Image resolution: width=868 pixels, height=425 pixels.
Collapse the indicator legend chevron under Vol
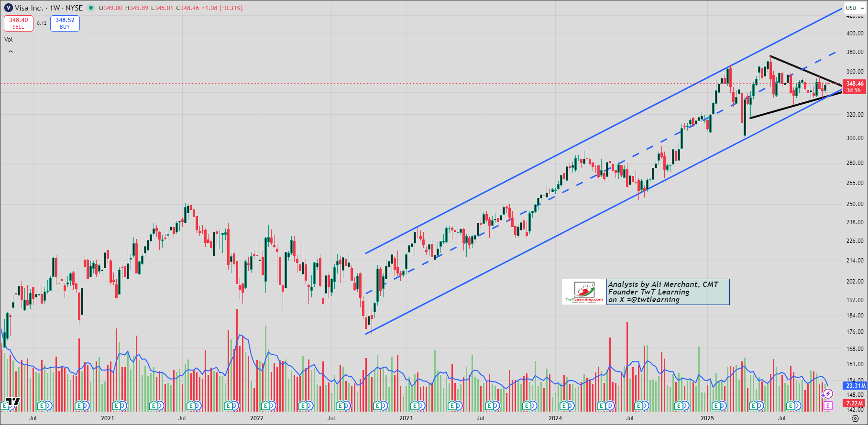(11, 52)
